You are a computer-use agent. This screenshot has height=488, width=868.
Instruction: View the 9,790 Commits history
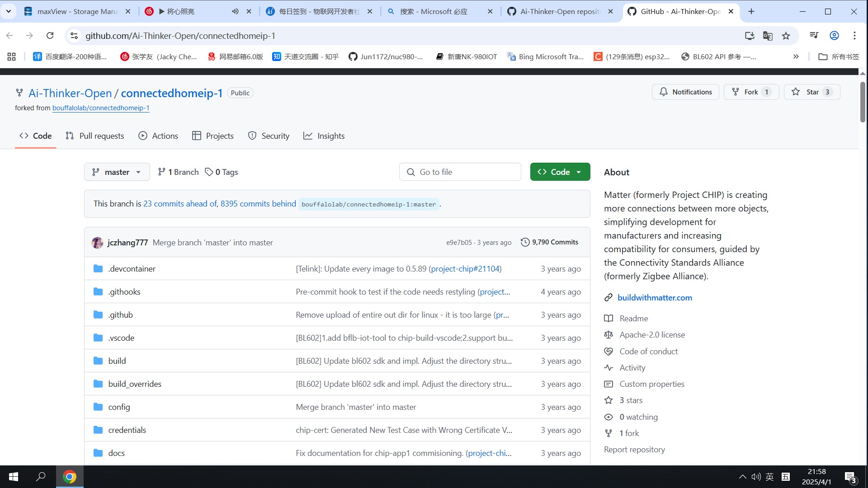click(x=549, y=242)
